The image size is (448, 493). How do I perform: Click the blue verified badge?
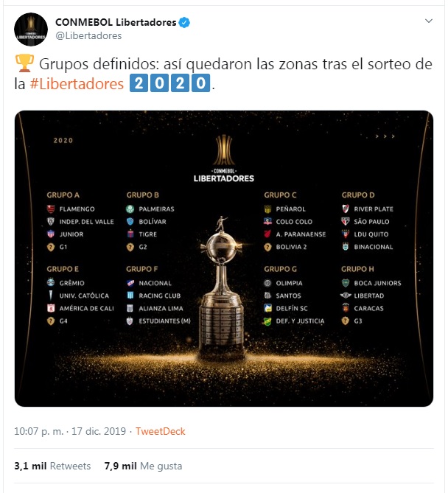pyautogui.click(x=186, y=22)
